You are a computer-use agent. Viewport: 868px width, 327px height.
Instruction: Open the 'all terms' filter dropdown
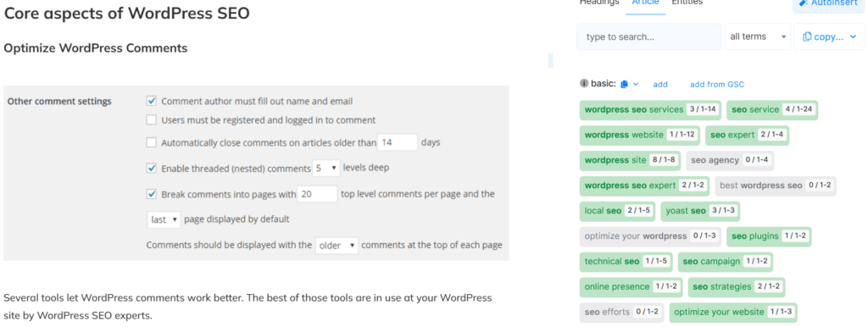tap(758, 36)
